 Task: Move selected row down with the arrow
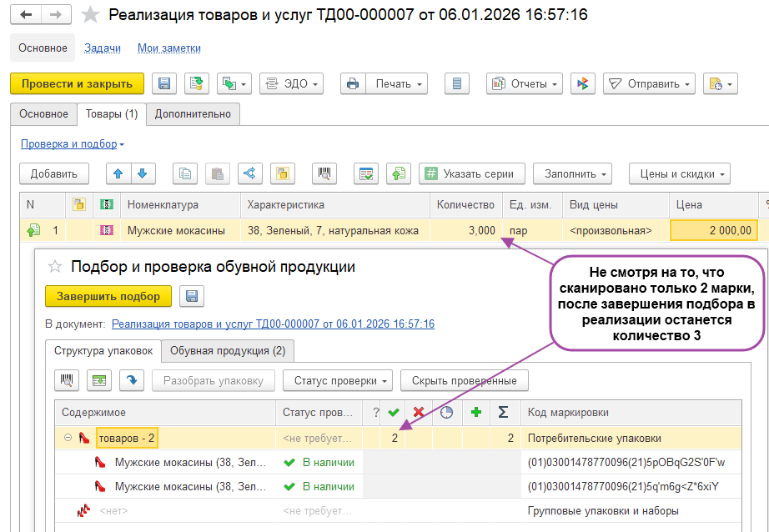(143, 173)
